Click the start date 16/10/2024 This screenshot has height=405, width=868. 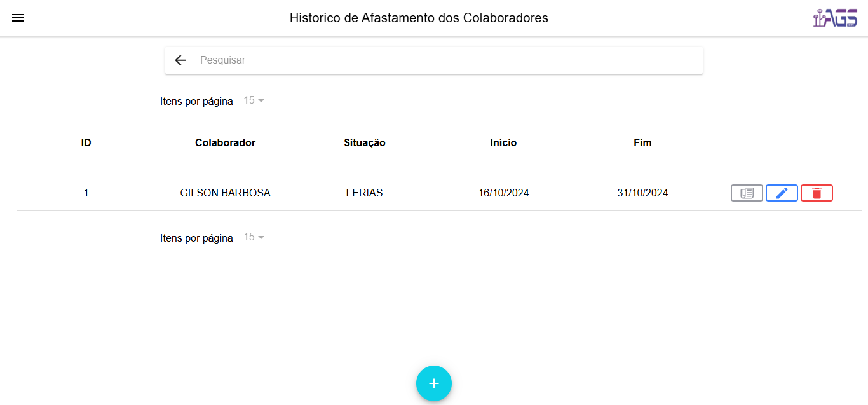pos(503,193)
